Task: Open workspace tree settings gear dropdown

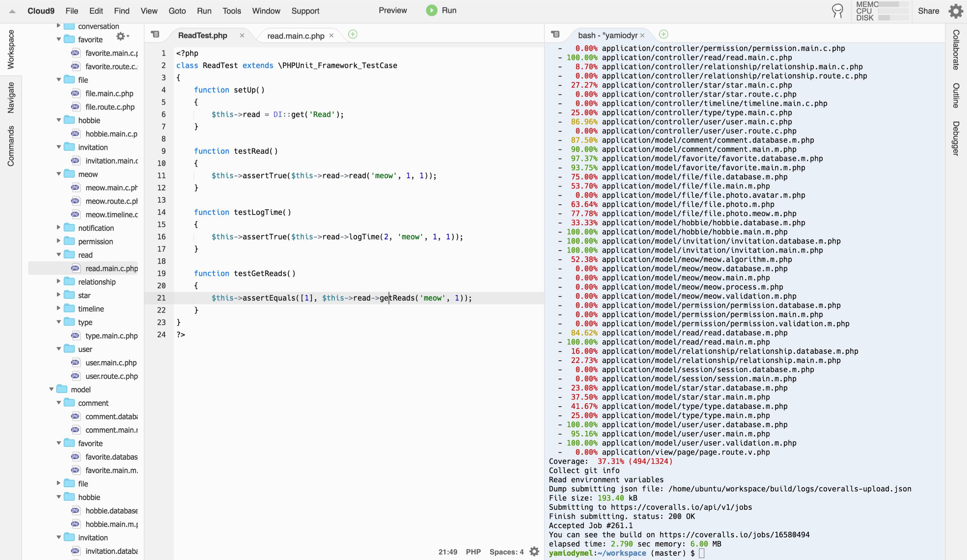Action: tap(122, 36)
